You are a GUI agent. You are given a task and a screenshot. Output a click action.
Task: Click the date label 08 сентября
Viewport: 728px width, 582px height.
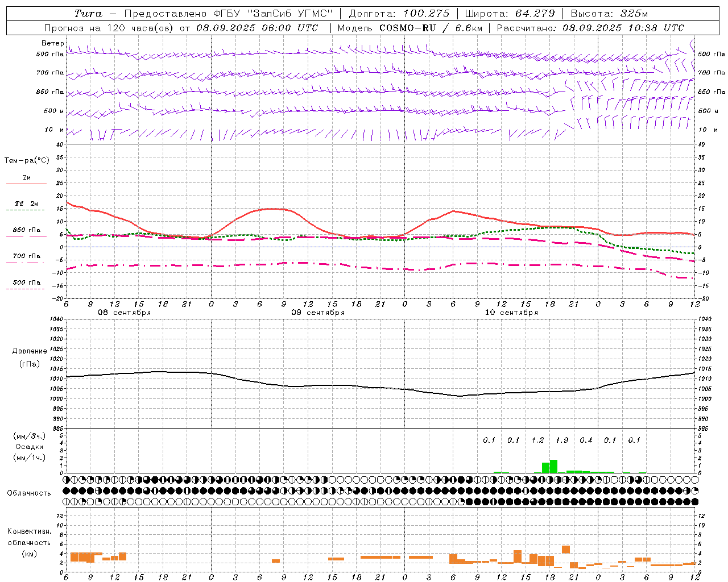(x=125, y=313)
